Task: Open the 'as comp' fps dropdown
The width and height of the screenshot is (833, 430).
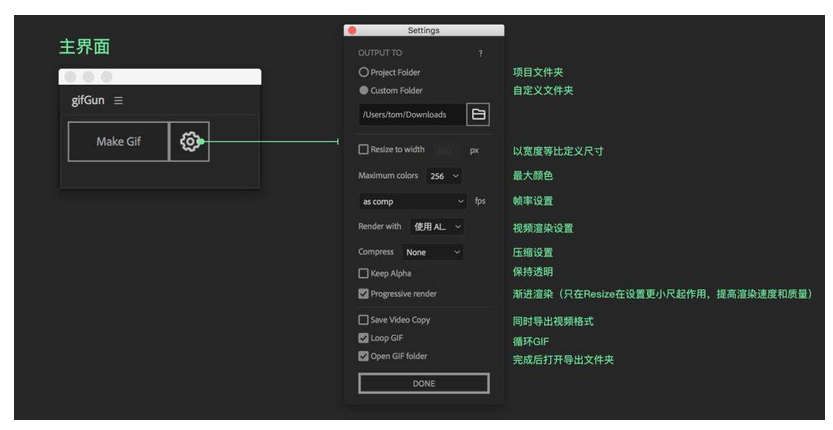Action: click(413, 201)
